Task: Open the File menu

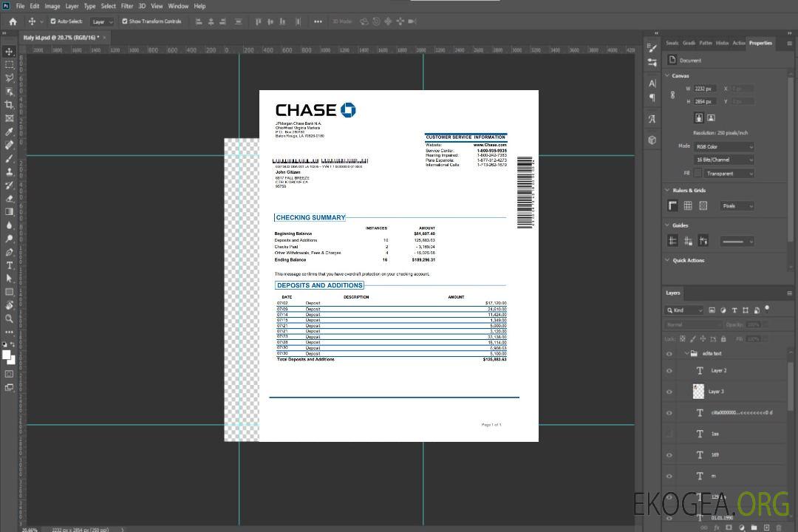Action: click(21, 6)
